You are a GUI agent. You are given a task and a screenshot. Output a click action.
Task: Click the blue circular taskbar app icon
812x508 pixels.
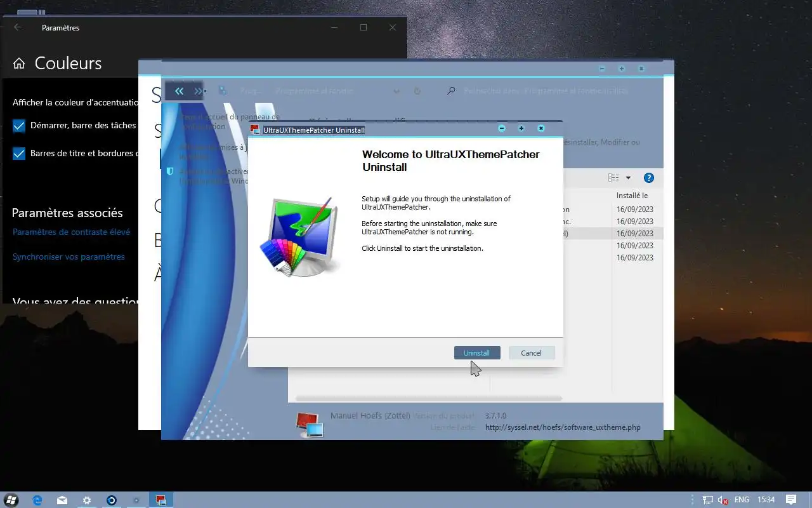click(112, 500)
